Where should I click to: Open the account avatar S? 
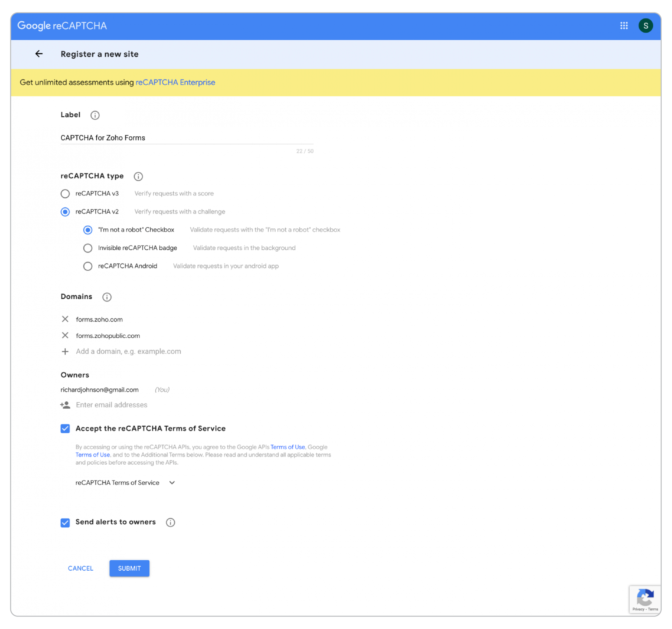(x=645, y=26)
